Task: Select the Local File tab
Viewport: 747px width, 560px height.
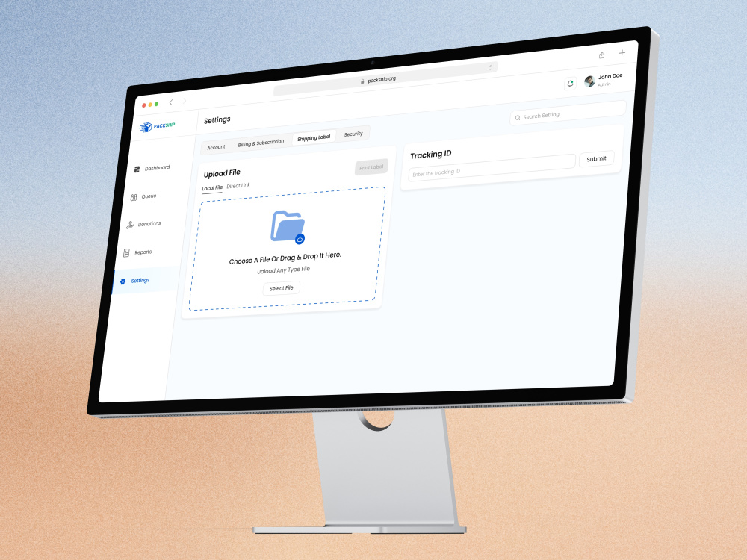Action: point(212,188)
